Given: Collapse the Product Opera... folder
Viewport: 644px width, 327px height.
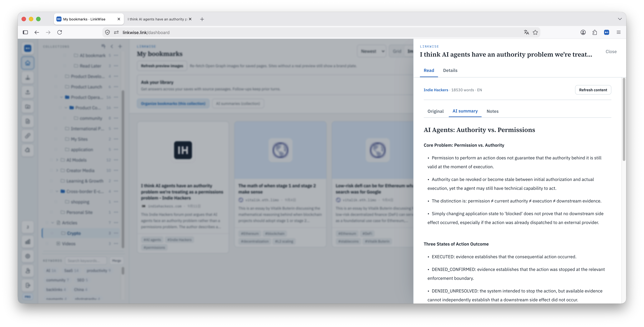Looking at the screenshot, I should [61, 97].
